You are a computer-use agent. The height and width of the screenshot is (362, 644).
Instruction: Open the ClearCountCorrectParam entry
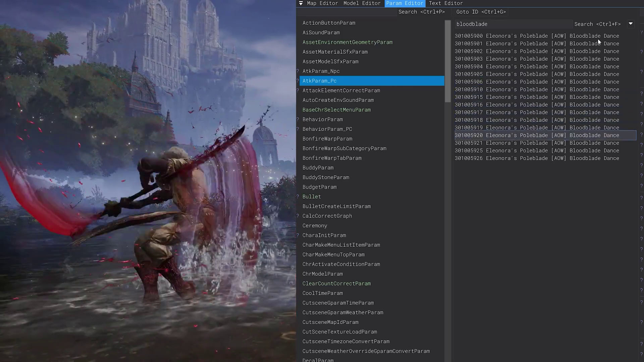[336, 284]
